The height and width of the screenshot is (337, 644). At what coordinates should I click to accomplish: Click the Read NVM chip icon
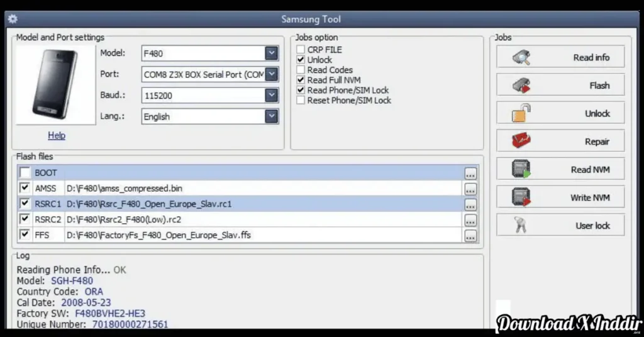tap(521, 168)
